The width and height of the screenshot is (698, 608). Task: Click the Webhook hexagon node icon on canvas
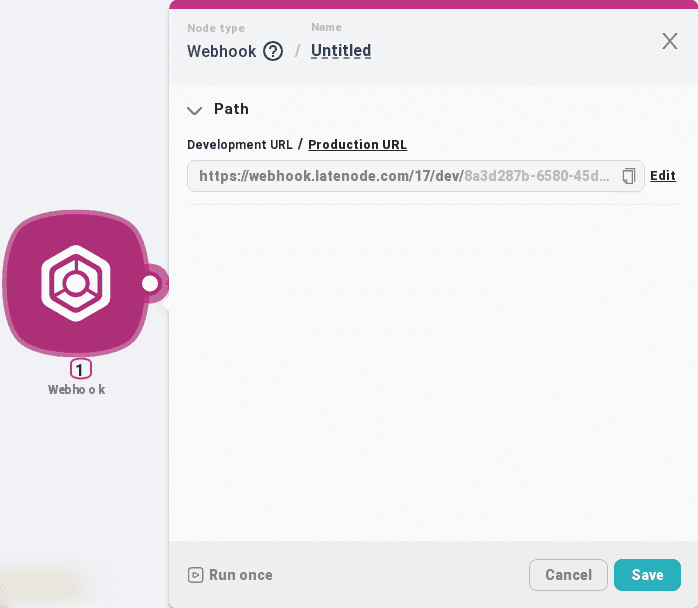pyautogui.click(x=76, y=284)
